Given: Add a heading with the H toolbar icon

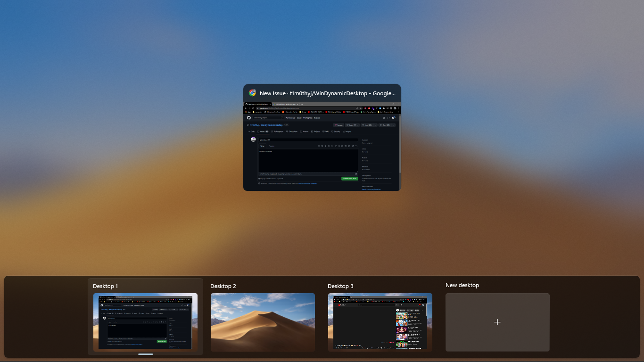Looking at the screenshot, I should 319,146.
